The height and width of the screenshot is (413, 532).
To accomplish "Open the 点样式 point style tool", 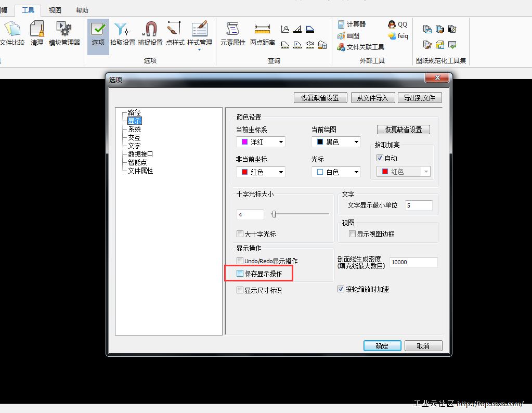I will pos(175,33).
